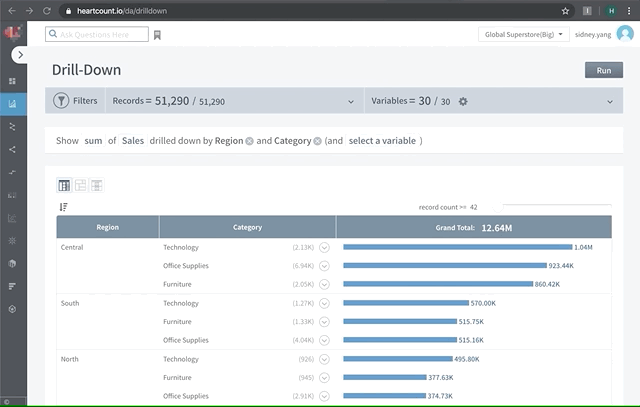Open the scatter chart sidebar icon
This screenshot has height=407, width=640.
tap(12, 218)
